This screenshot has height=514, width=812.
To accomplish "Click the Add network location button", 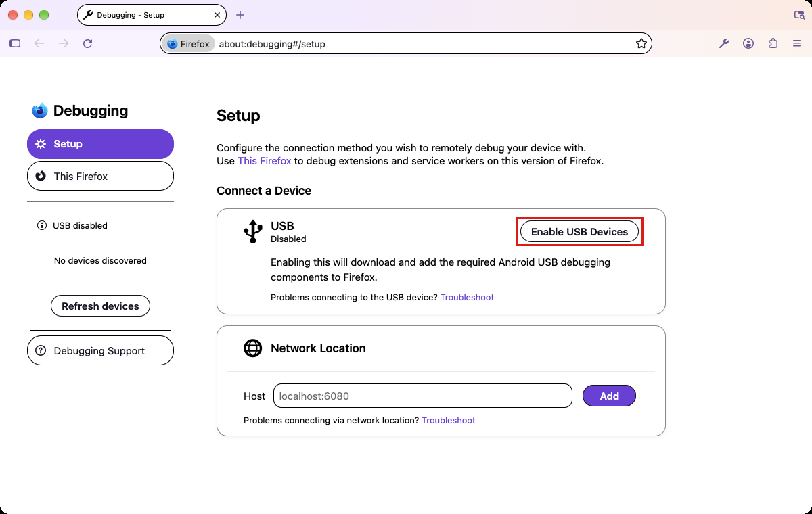I will click(x=609, y=396).
